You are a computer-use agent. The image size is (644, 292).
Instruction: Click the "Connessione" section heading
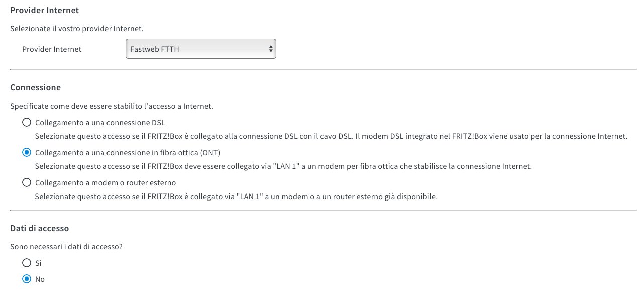pyautogui.click(x=36, y=87)
